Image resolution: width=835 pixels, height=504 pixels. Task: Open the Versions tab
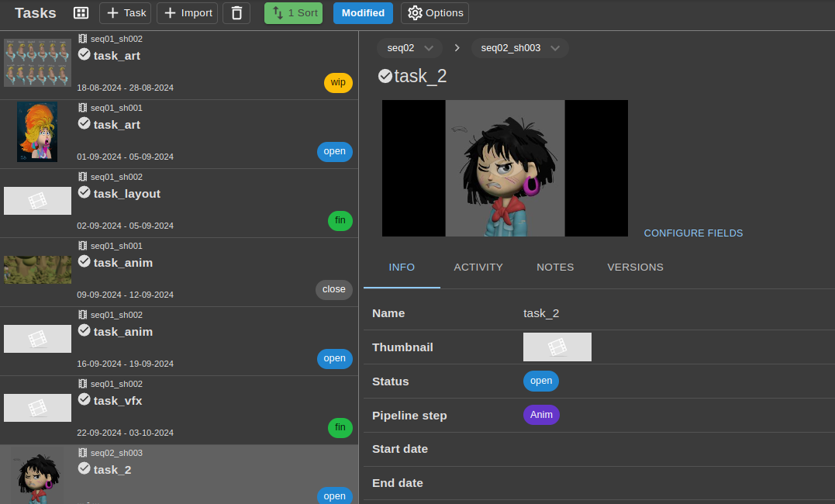[635, 268]
